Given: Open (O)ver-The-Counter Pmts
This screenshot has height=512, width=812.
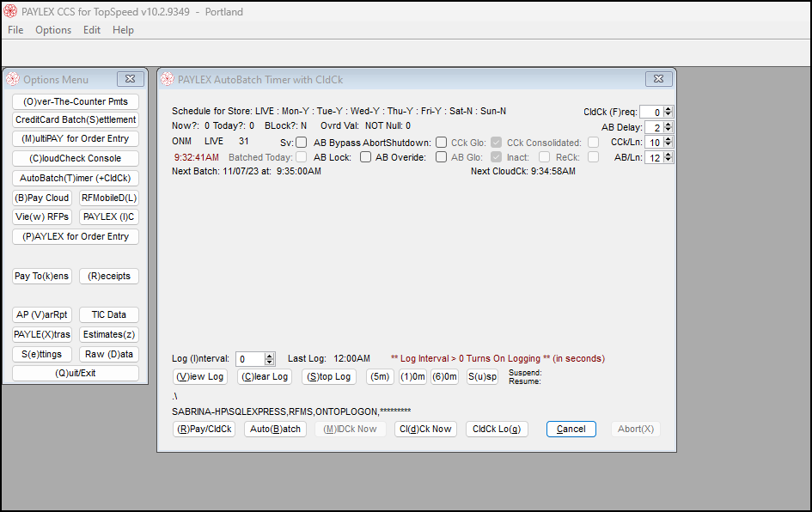Looking at the screenshot, I should click(x=76, y=101).
